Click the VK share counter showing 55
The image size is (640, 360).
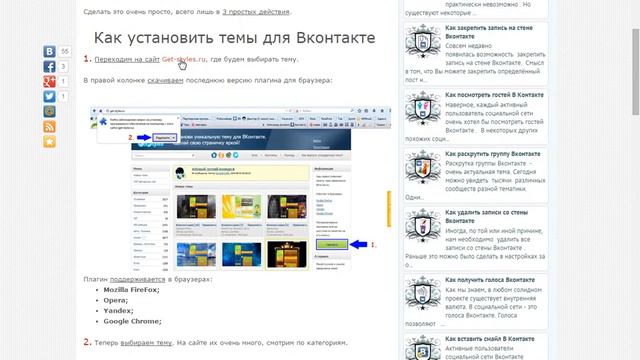(x=64, y=51)
